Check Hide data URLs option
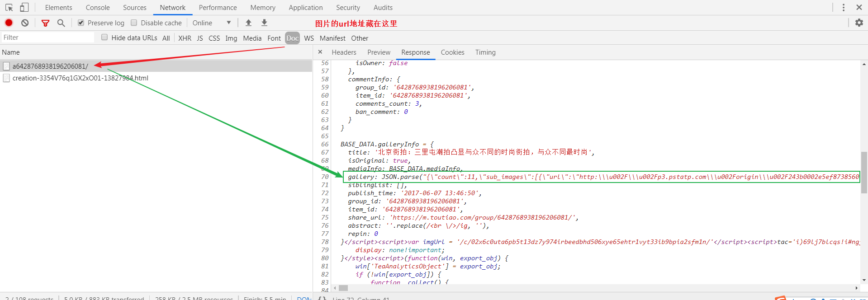868x300 pixels. pyautogui.click(x=104, y=37)
